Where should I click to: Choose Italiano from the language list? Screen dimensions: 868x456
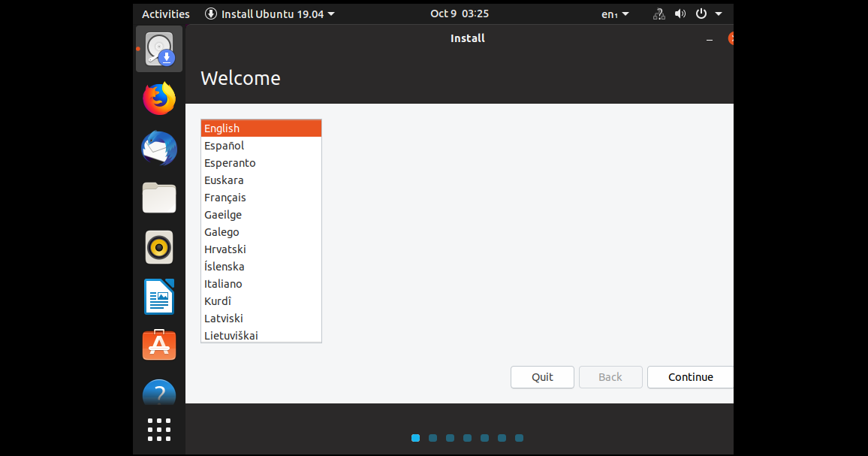click(223, 283)
